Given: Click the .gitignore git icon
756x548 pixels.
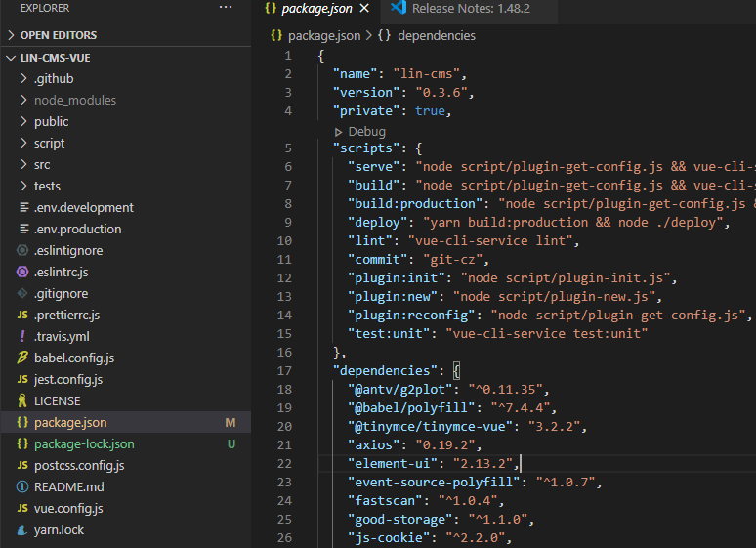Looking at the screenshot, I should pyautogui.click(x=22, y=293).
